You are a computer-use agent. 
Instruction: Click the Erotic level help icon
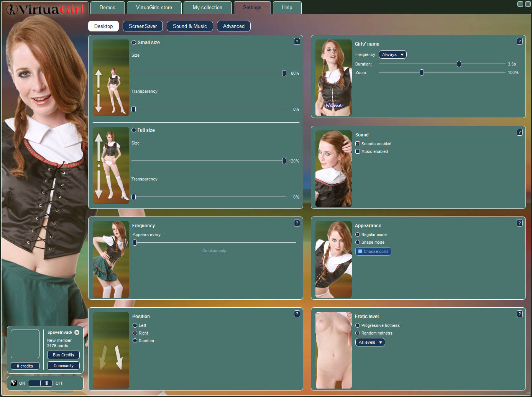click(519, 314)
